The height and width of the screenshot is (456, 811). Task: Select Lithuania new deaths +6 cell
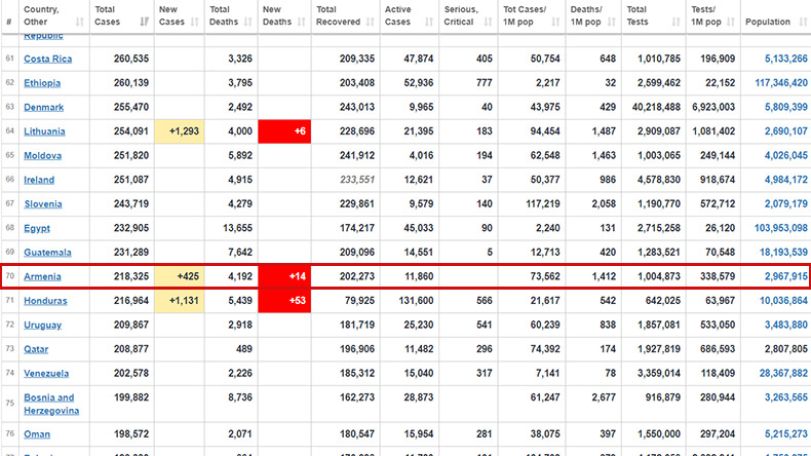pyautogui.click(x=284, y=131)
